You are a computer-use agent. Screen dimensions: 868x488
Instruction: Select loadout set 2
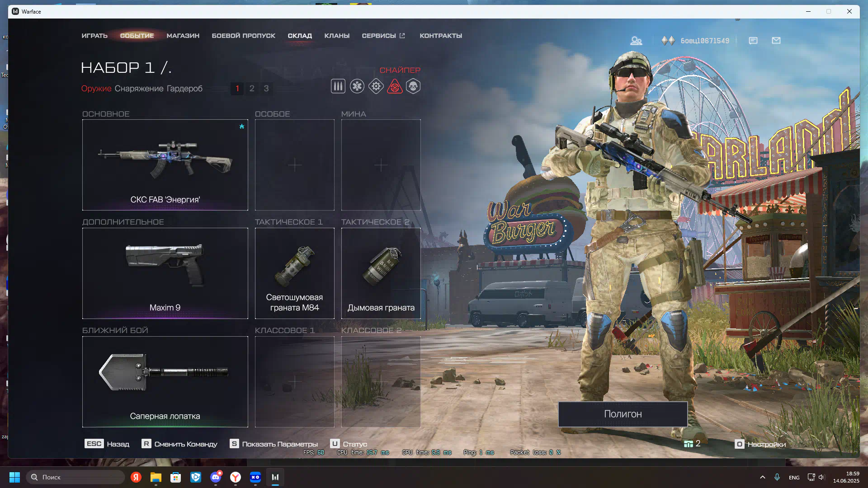coord(252,89)
